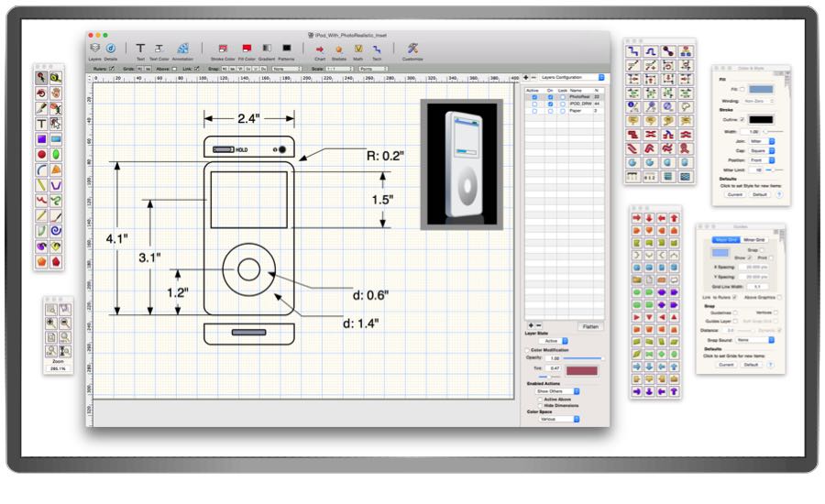The width and height of the screenshot is (825, 504).
Task: Click the iPod photo thumbnail on canvas
Action: 461,164
